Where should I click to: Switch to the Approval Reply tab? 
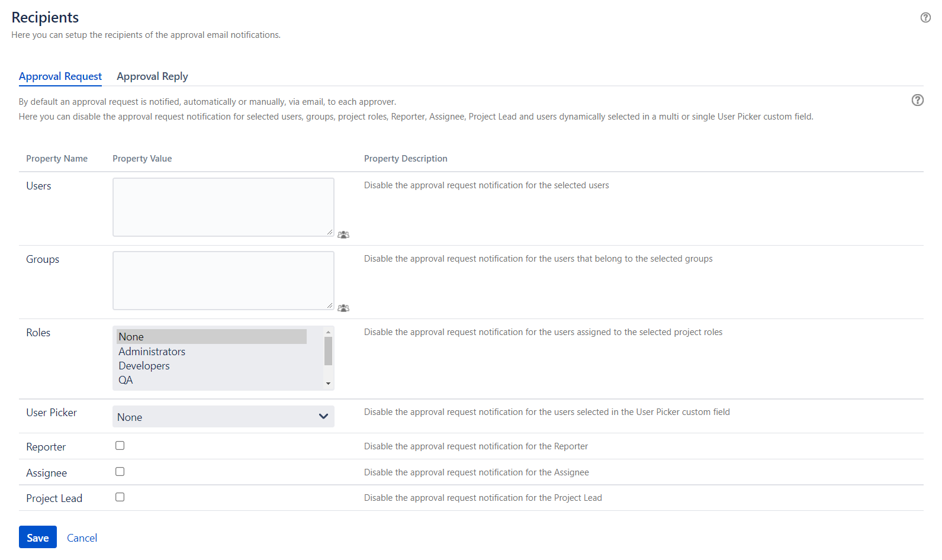[152, 76]
